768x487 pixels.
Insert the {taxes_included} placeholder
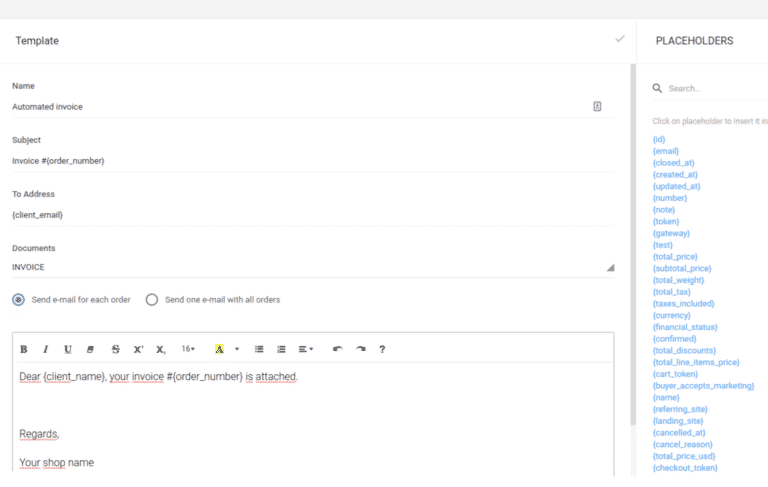[683, 304]
